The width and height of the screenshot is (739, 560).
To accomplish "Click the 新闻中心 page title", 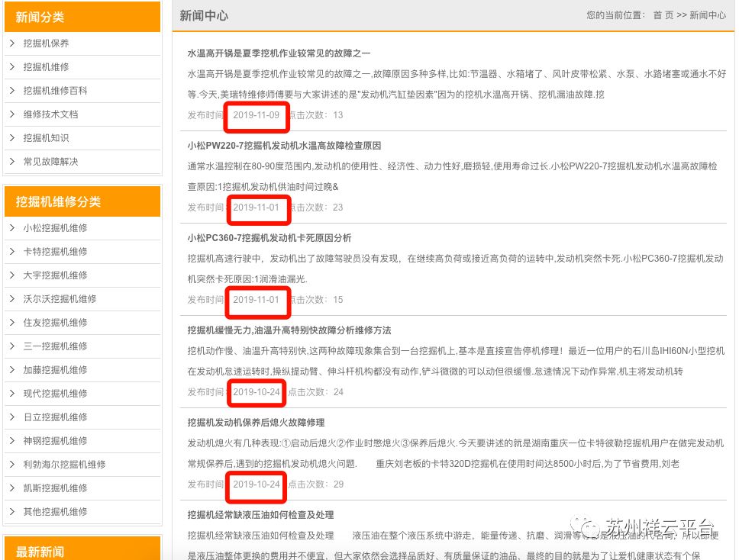I will pyautogui.click(x=204, y=15).
